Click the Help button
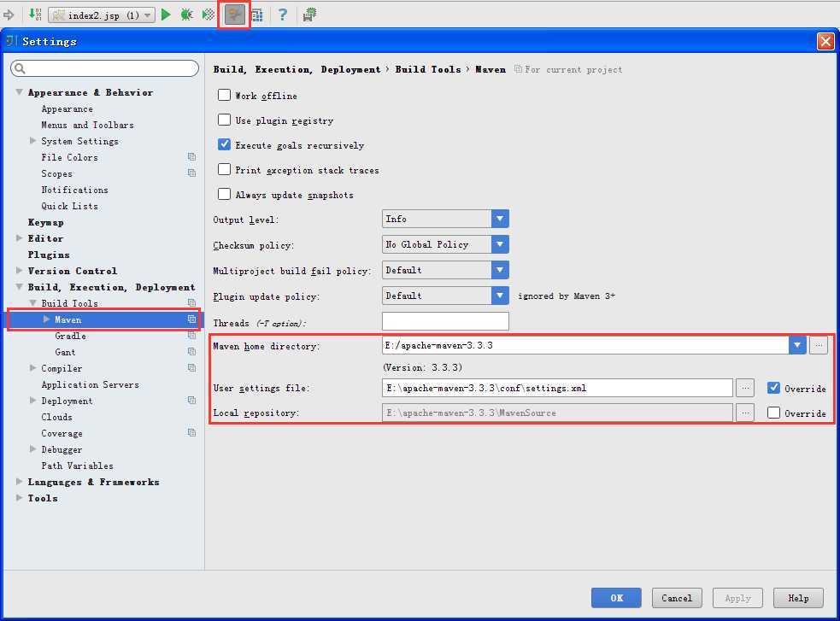Viewport: 840px width, 621px height. [798, 598]
